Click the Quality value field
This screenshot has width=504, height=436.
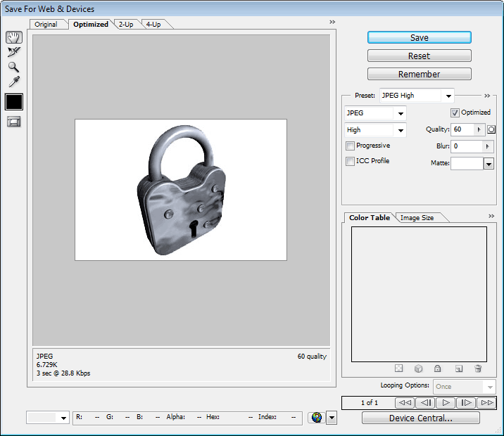coord(462,129)
